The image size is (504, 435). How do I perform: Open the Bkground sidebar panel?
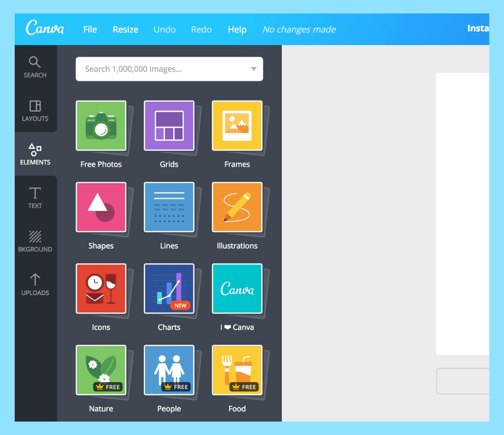[x=35, y=241]
